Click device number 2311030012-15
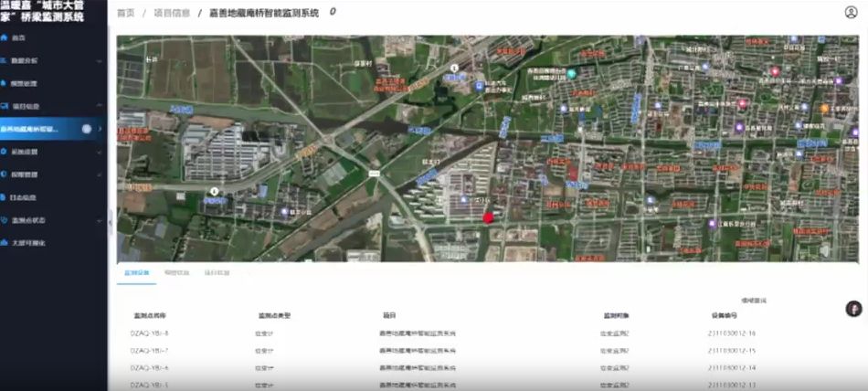The image size is (868, 391). (x=733, y=351)
